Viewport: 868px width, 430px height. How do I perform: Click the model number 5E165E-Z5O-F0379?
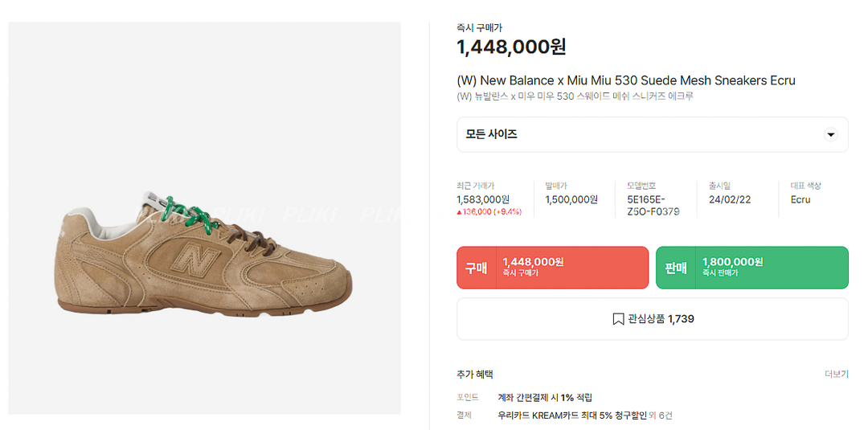click(x=653, y=206)
